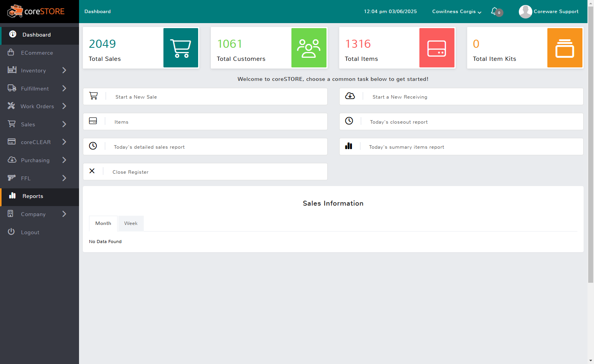Image resolution: width=594 pixels, height=364 pixels.
Task: Open Today's summary items report
Action: pos(461,147)
